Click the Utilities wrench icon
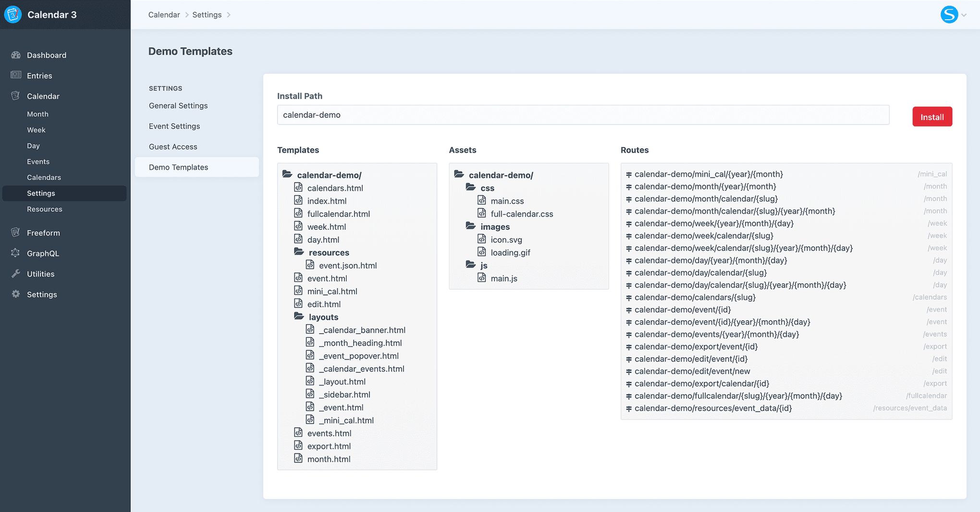This screenshot has height=512, width=980. tap(16, 274)
